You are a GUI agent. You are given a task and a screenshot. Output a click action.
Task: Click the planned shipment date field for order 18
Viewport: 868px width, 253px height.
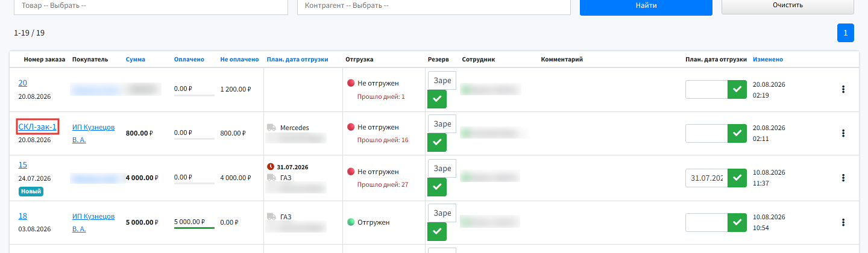click(x=706, y=222)
